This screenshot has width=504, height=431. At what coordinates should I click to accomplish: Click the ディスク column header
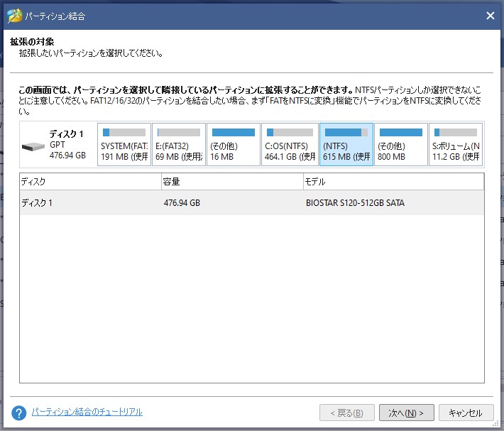click(x=89, y=182)
